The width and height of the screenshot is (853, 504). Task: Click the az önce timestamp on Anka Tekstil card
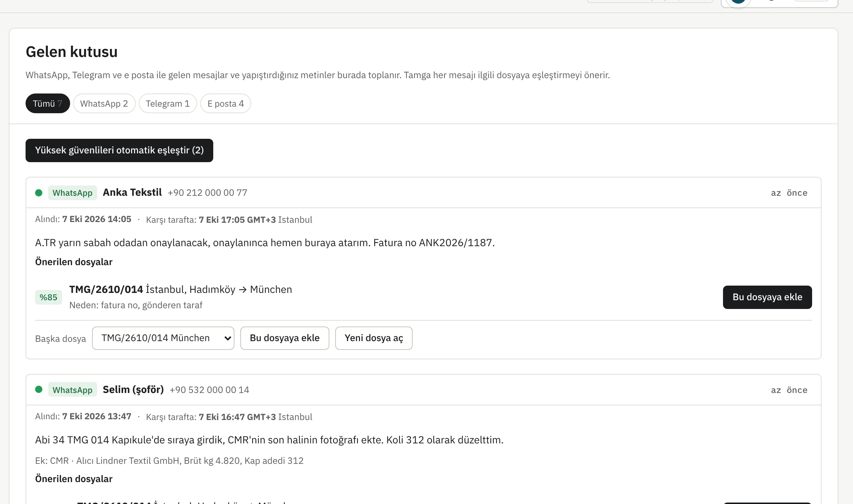tap(789, 193)
